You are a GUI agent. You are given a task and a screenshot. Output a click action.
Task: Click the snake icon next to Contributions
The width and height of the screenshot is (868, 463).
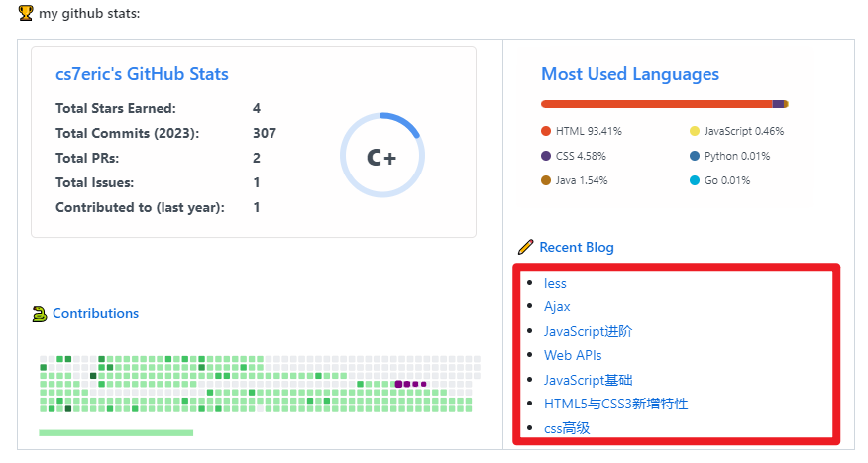pos(40,314)
